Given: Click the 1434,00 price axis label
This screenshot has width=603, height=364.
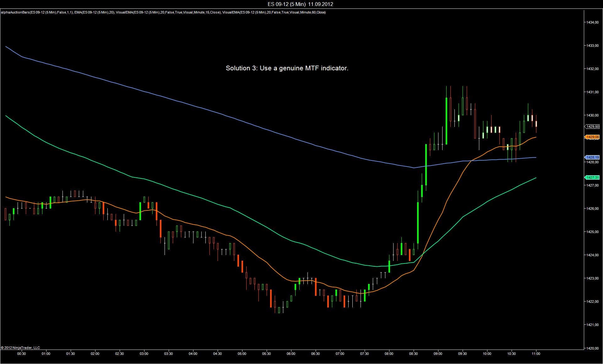Looking at the screenshot, I should coord(593,22).
